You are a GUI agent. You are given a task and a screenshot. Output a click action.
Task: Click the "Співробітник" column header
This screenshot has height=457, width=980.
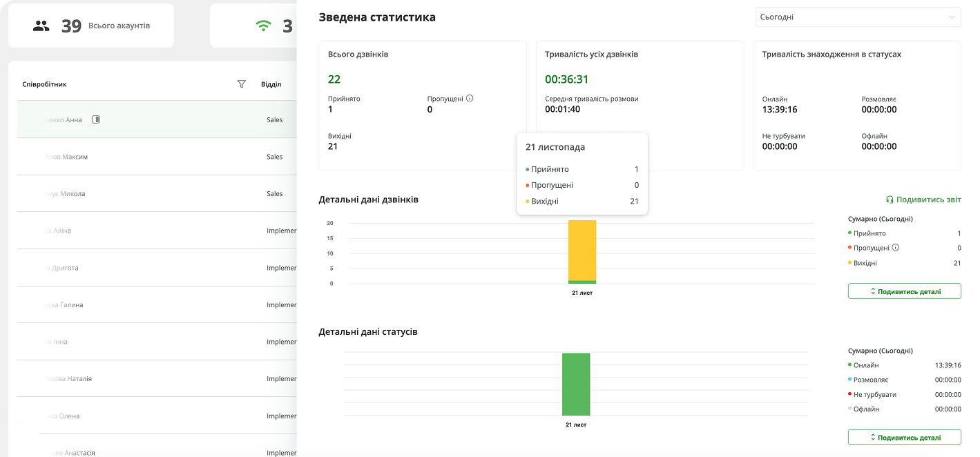click(x=44, y=84)
